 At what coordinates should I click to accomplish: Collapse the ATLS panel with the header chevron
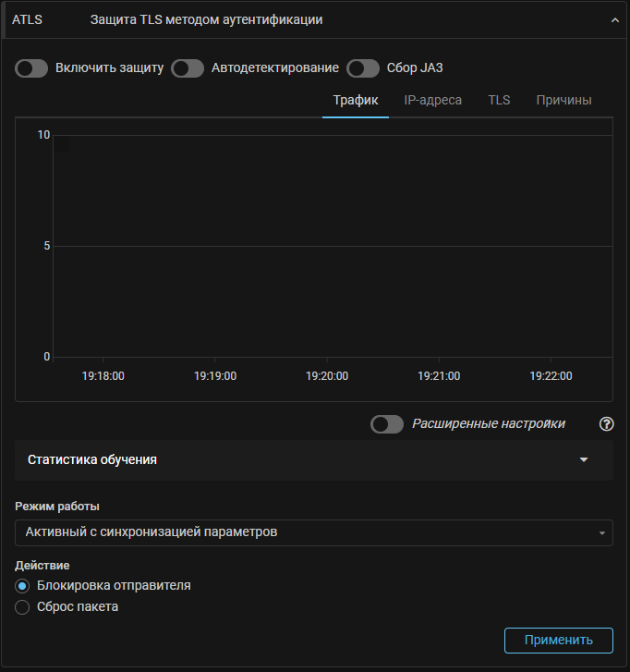pyautogui.click(x=614, y=19)
